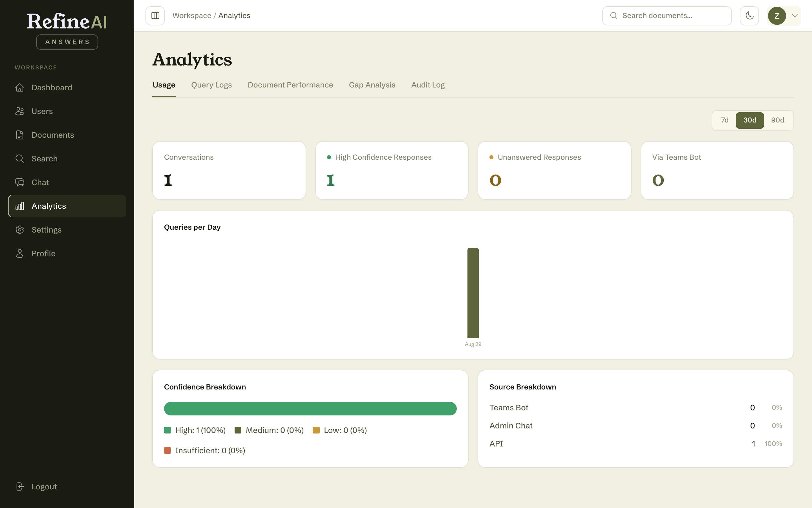Viewport: 812px width, 508px height.
Task: Switch to the Usage tab
Action: [164, 85]
